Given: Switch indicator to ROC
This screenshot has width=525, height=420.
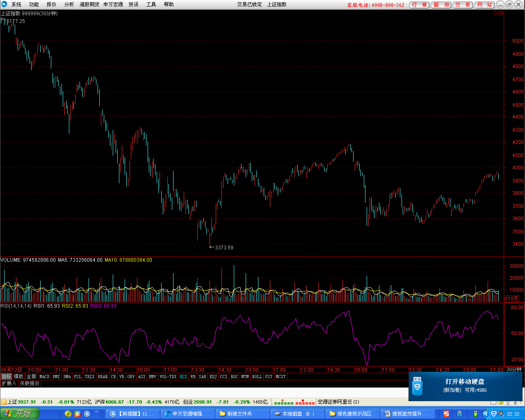Looking at the screenshot, I should pyautogui.click(x=234, y=377).
